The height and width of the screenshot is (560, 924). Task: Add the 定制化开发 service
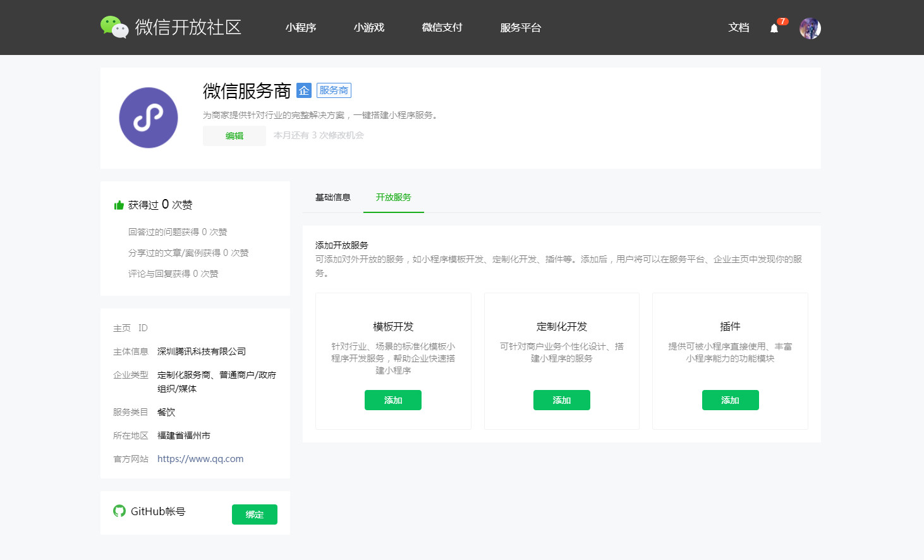562,400
